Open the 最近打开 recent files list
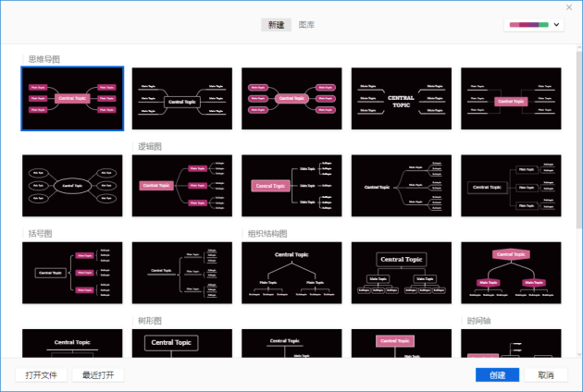The image size is (583, 392). 97,374
